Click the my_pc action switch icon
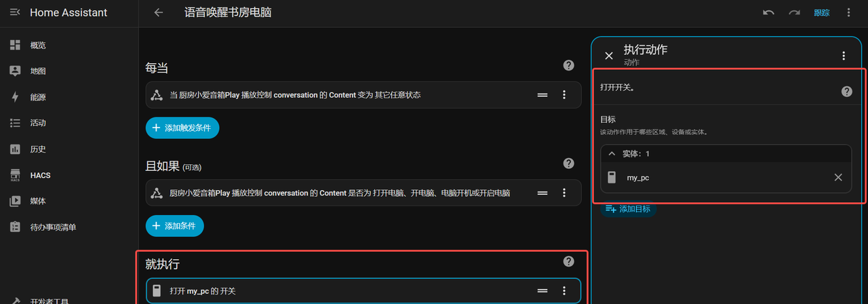This screenshot has width=868, height=304. (x=157, y=291)
